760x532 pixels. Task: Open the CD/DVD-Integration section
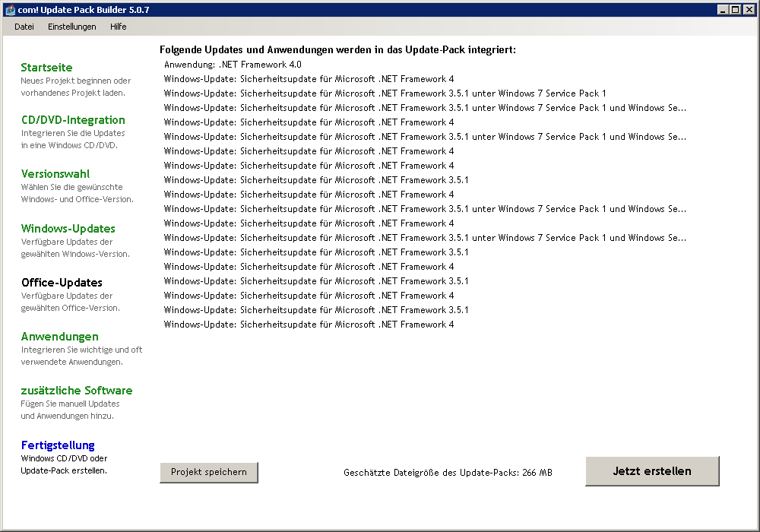click(73, 119)
